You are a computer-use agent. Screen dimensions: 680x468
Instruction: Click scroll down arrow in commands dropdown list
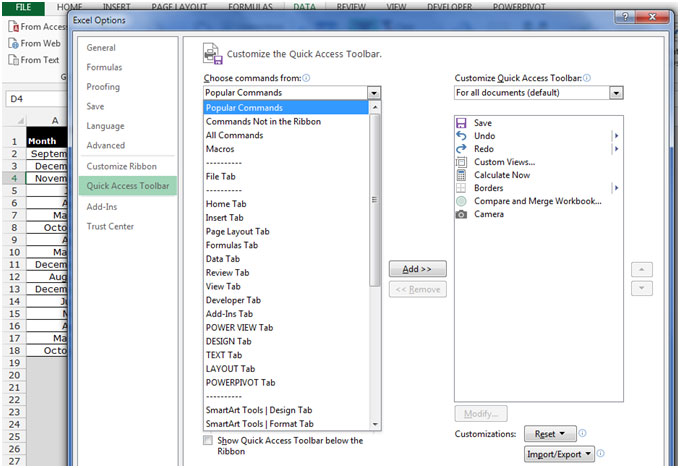375,424
